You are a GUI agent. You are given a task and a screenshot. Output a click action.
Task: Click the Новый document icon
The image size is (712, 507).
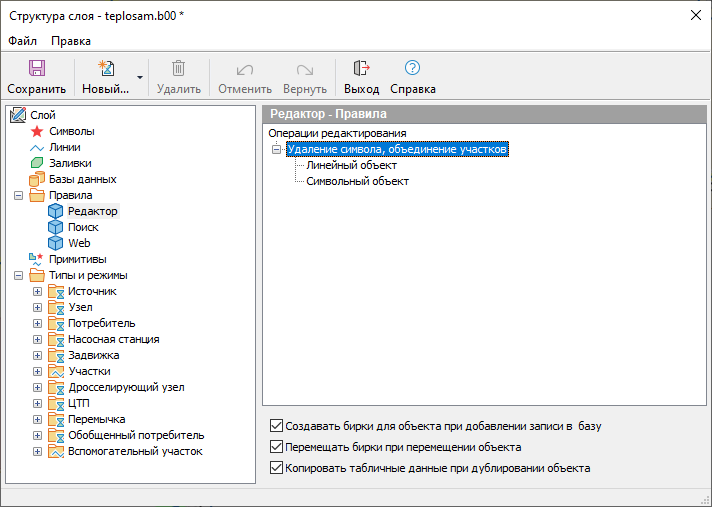point(105,69)
